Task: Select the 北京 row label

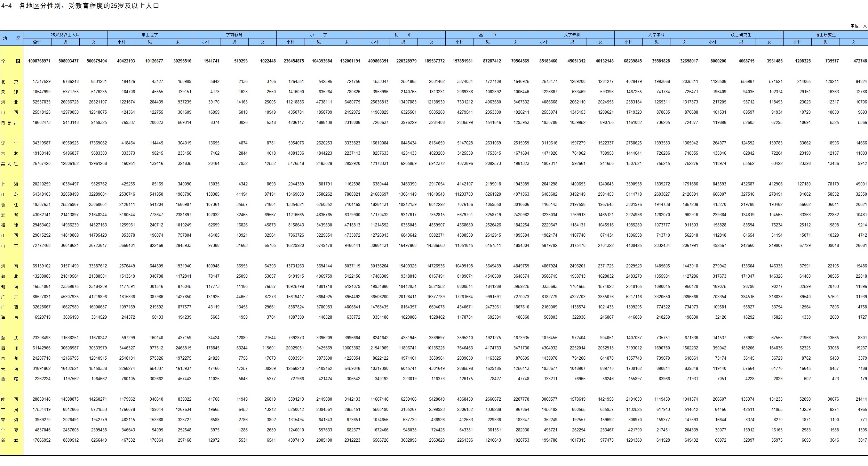Action: (10, 82)
